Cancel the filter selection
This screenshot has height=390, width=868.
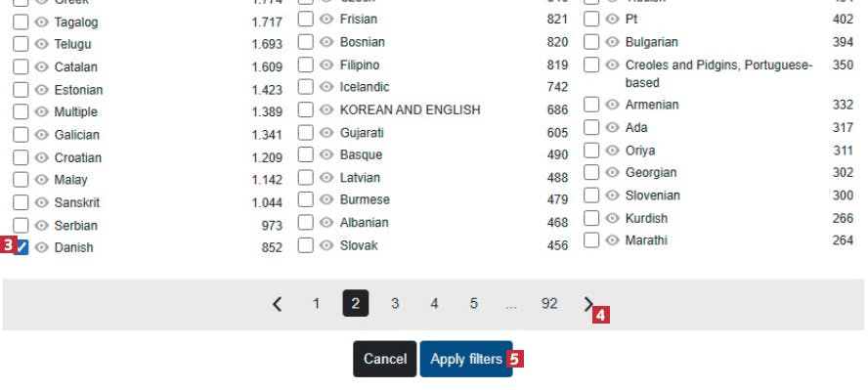tap(385, 359)
